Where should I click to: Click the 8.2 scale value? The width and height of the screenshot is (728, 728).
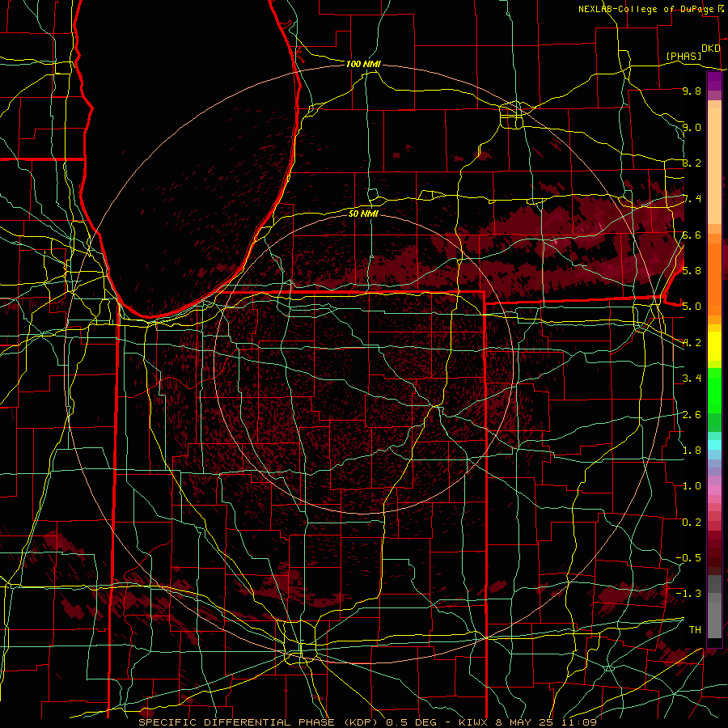click(x=692, y=163)
